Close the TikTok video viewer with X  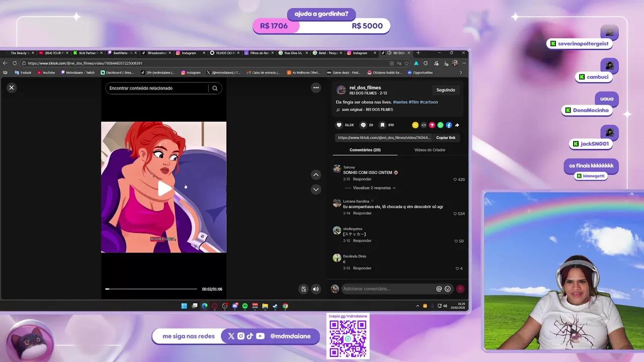point(12,87)
